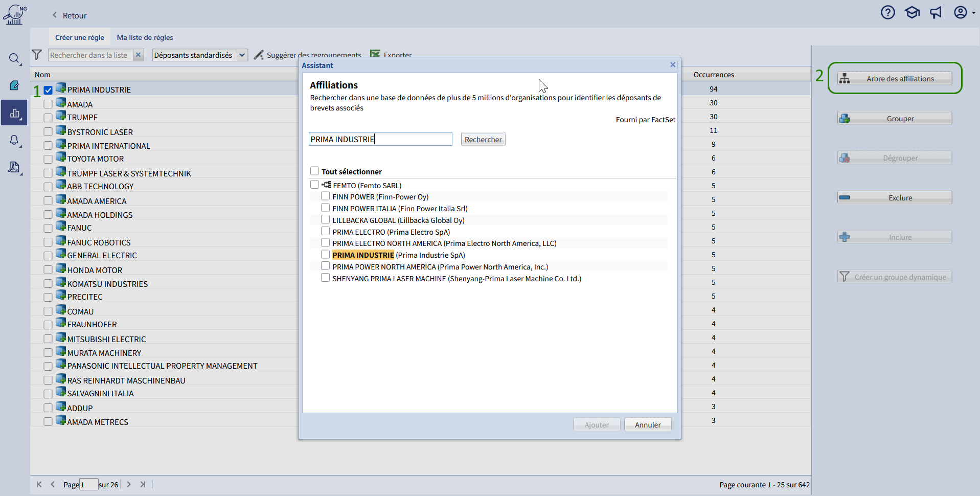The image size is (980, 496).
Task: Select PRIMA POWER NORTH AMERICA entry
Action: (x=440, y=266)
